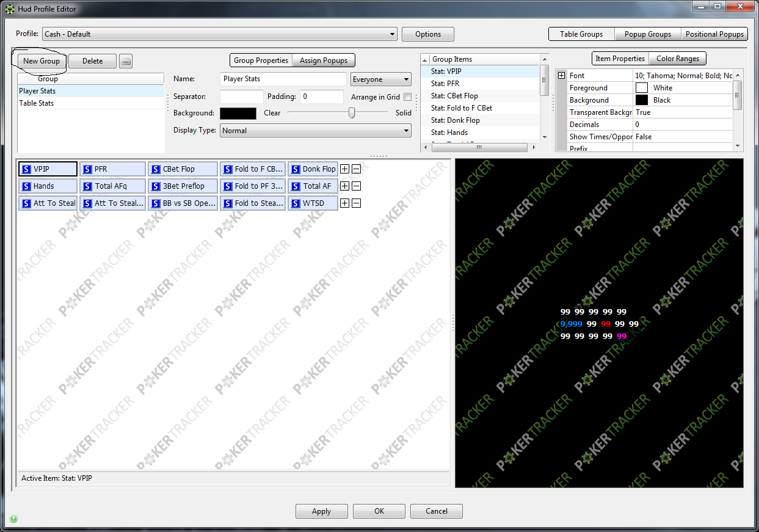Viewport: 759px width, 532px height.
Task: Click the small icon button beside Delete
Action: click(x=125, y=61)
